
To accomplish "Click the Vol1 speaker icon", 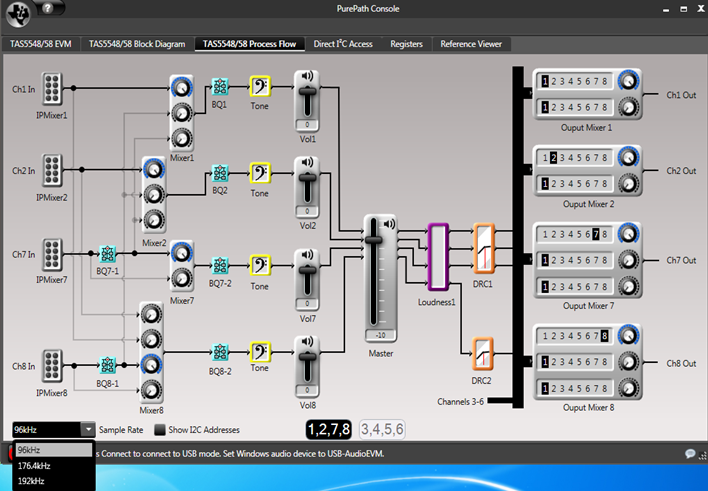I will (307, 76).
